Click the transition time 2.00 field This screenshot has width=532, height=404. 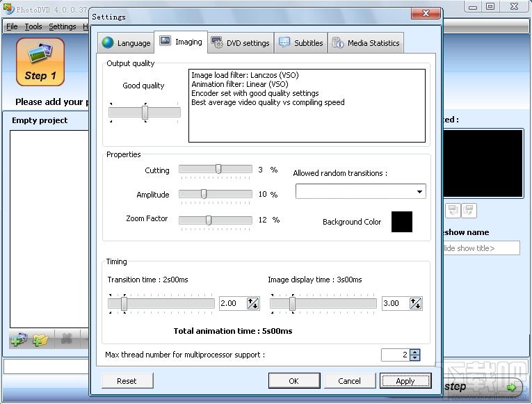tap(232, 303)
